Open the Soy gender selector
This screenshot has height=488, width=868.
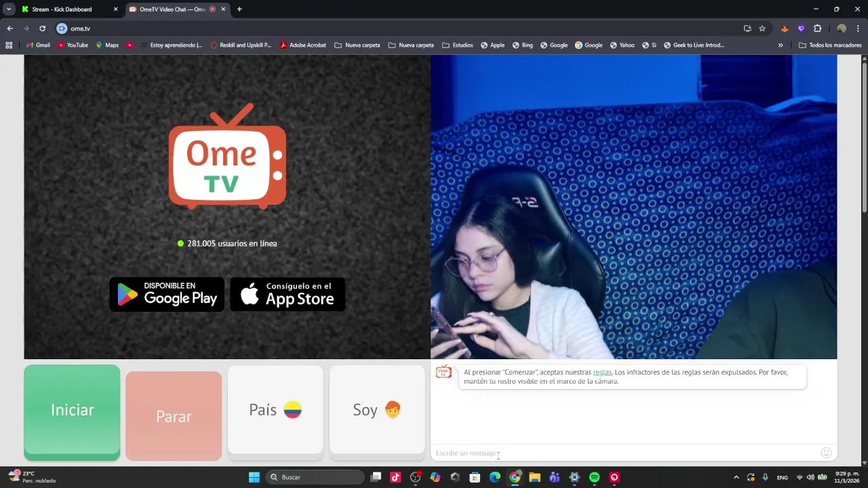pos(377,409)
